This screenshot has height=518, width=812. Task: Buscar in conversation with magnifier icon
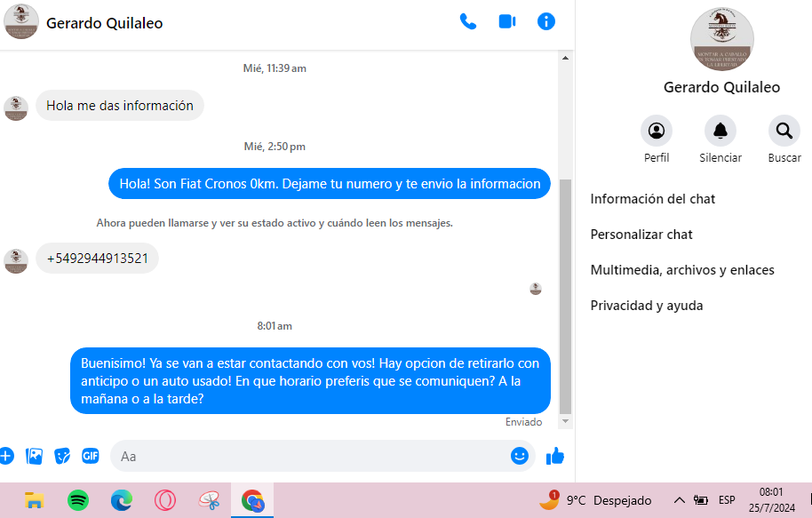784,139
